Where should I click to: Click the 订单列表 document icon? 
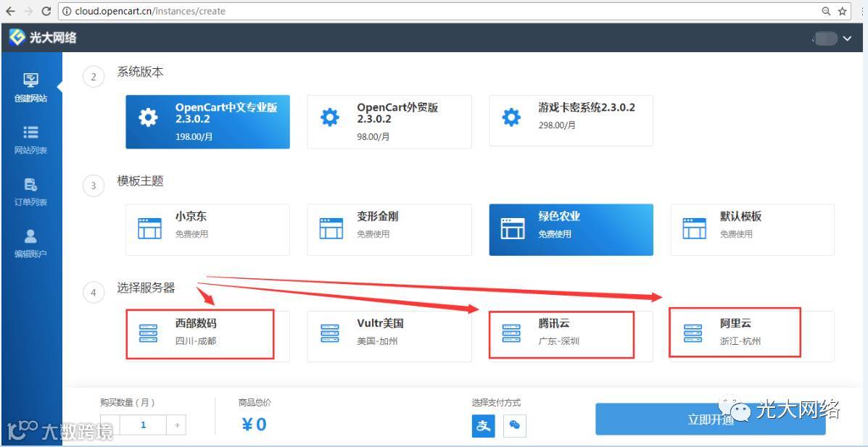(30, 184)
